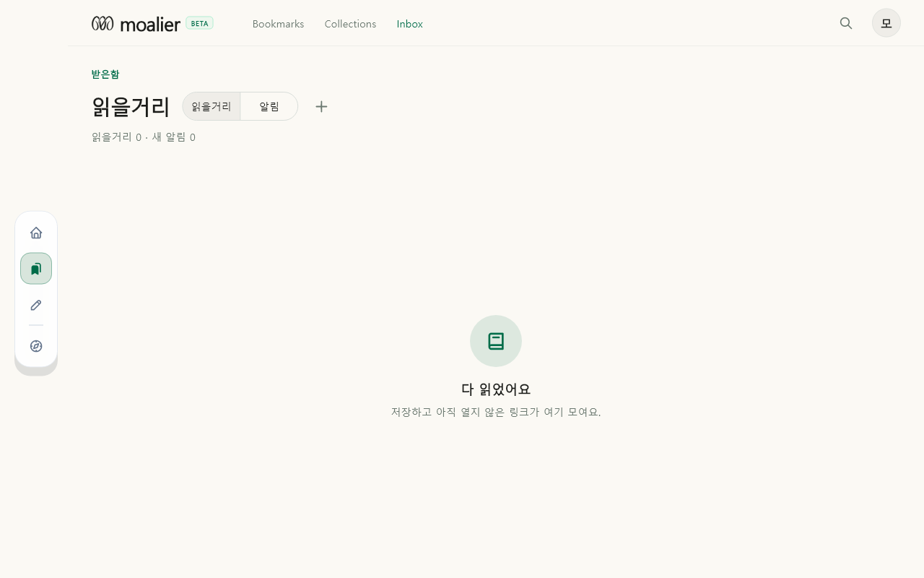Open the search icon
Viewport: 924px width, 578px height.
click(x=846, y=23)
